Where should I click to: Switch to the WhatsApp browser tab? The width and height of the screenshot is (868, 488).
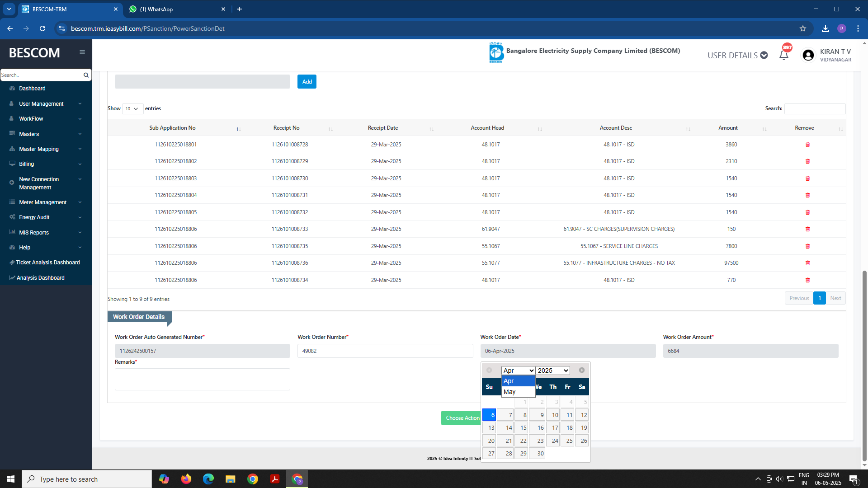click(x=176, y=9)
